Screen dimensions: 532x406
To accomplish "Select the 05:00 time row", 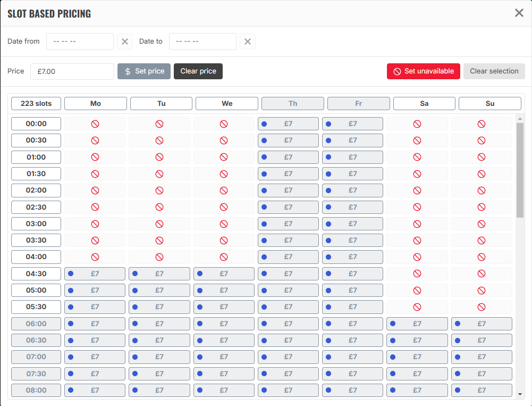I will [36, 291].
